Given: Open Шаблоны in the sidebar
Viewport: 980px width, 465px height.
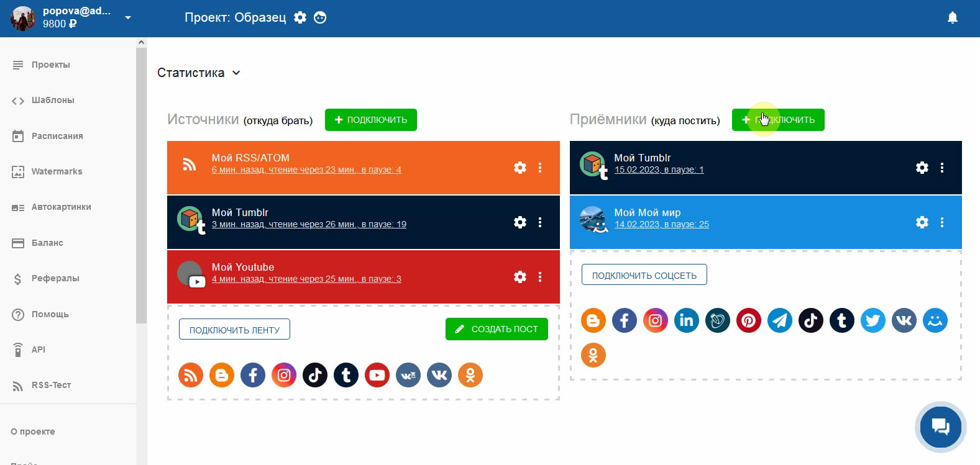Looking at the screenshot, I should (x=53, y=100).
